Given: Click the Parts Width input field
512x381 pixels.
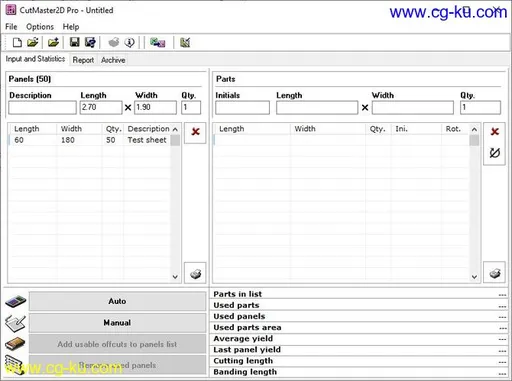Looking at the screenshot, I should [x=413, y=108].
